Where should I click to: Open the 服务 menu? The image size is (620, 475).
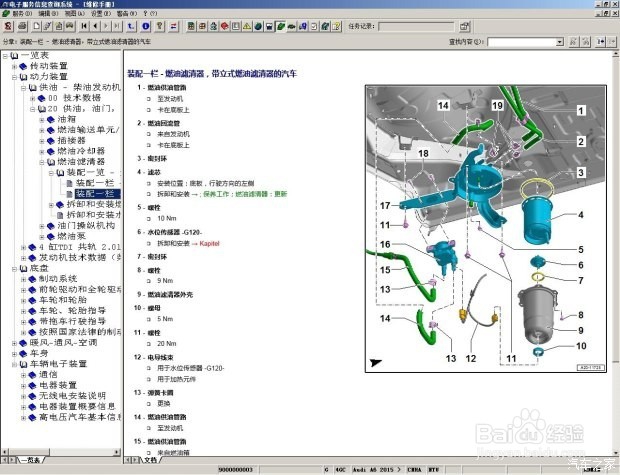tap(22, 13)
